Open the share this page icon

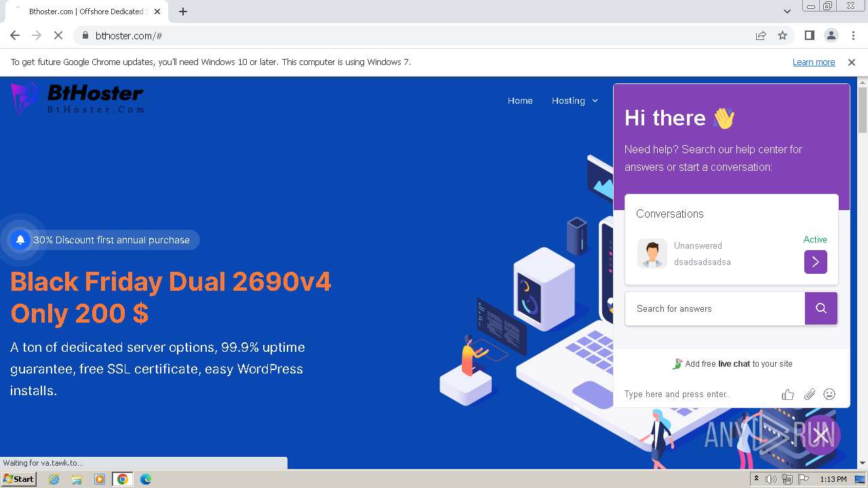click(x=761, y=35)
